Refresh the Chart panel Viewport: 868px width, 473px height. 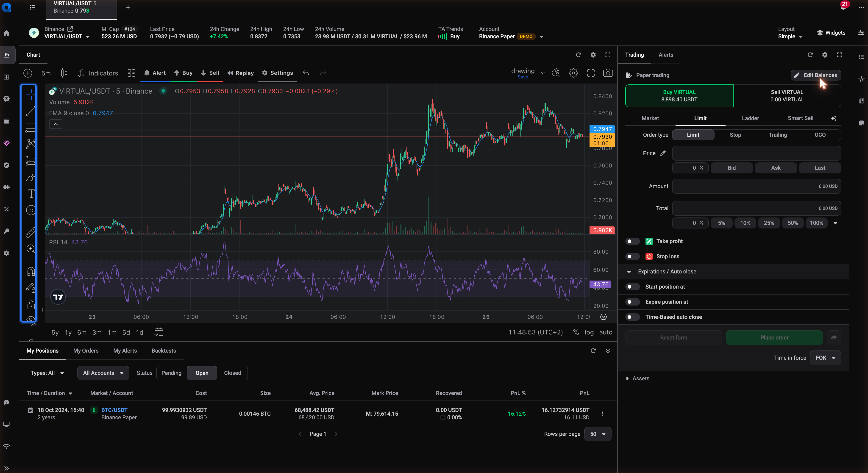pyautogui.click(x=579, y=55)
